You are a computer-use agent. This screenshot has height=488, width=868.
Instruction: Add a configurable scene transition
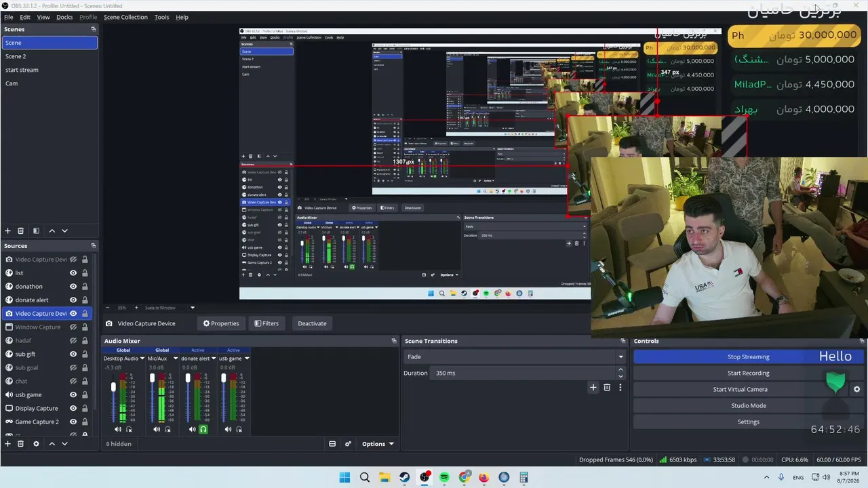(x=593, y=388)
